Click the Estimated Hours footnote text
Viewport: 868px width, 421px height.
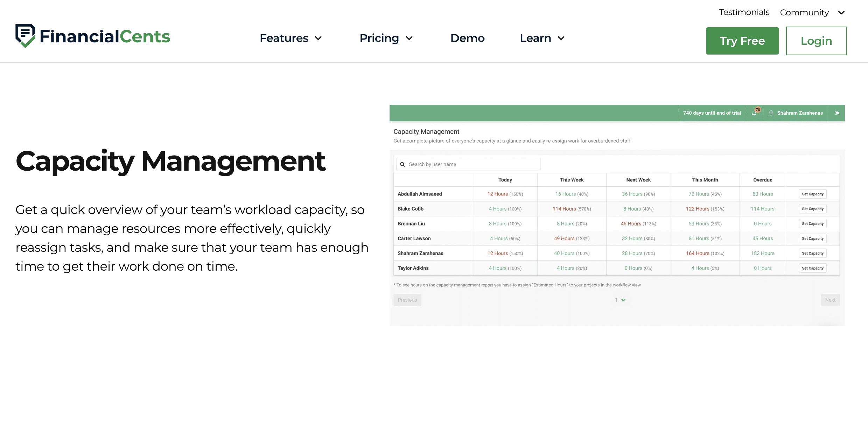click(517, 285)
